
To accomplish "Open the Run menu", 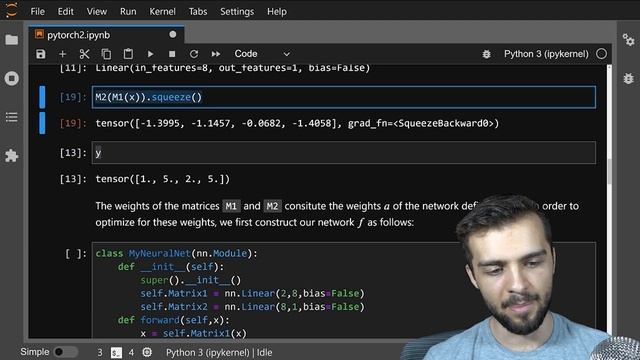I will tap(128, 11).
